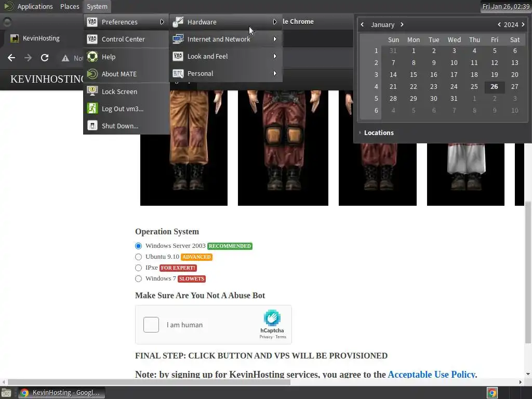Click the Preferences submenu arrow
The image size is (532, 399).
pos(162,22)
